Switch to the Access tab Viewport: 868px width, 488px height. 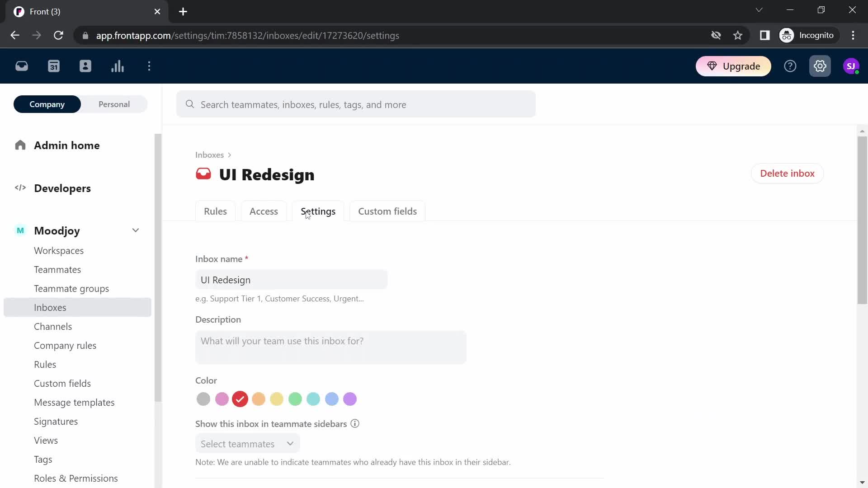click(264, 211)
